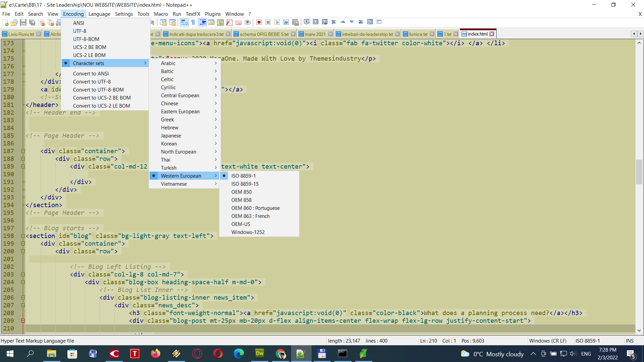Collapse fold marker at line 203

[23, 275]
